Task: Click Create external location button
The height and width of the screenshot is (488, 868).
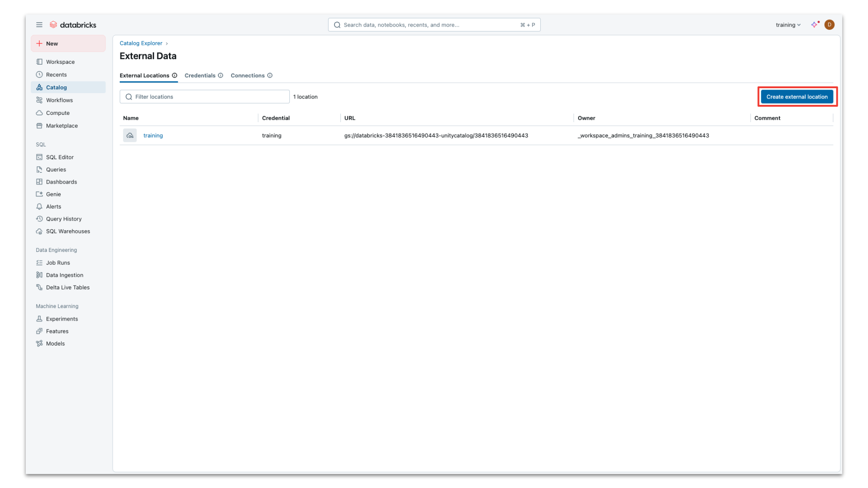Action: (x=797, y=97)
